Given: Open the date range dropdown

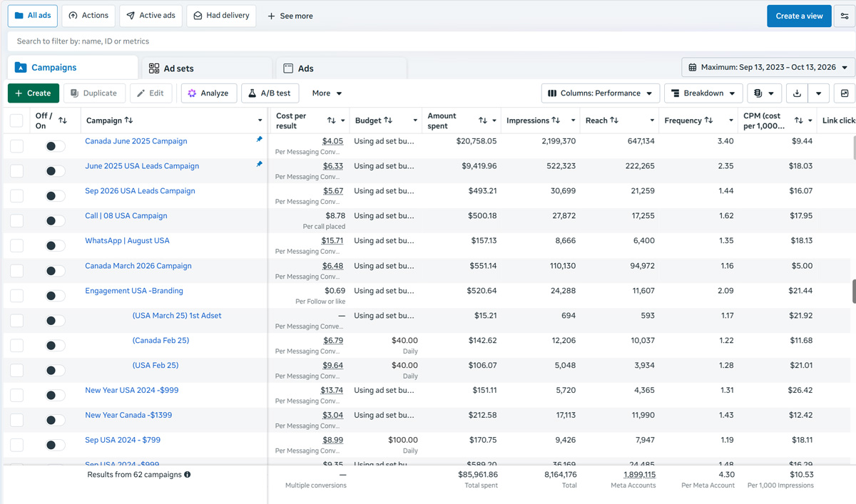Looking at the screenshot, I should [768, 68].
